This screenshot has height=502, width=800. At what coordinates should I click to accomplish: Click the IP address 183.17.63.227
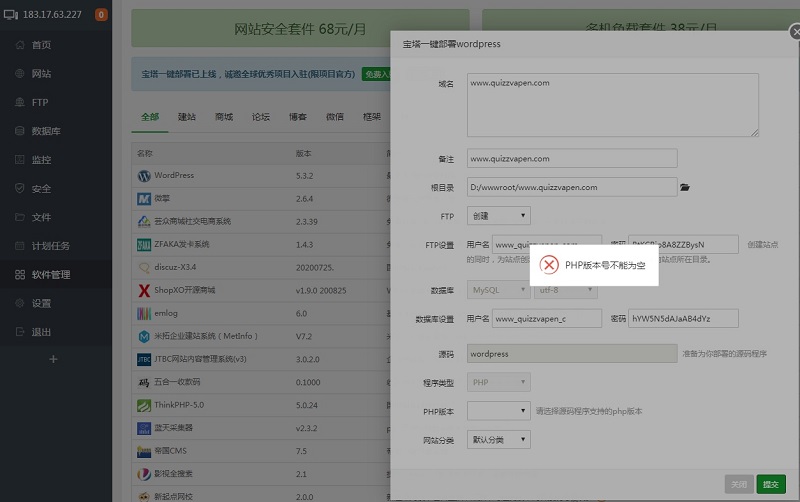click(52, 14)
